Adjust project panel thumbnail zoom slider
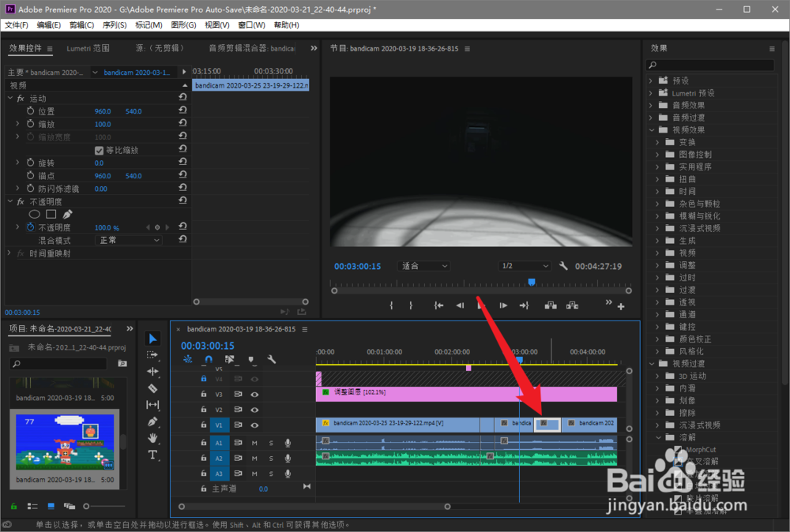790x532 pixels. coord(86,506)
